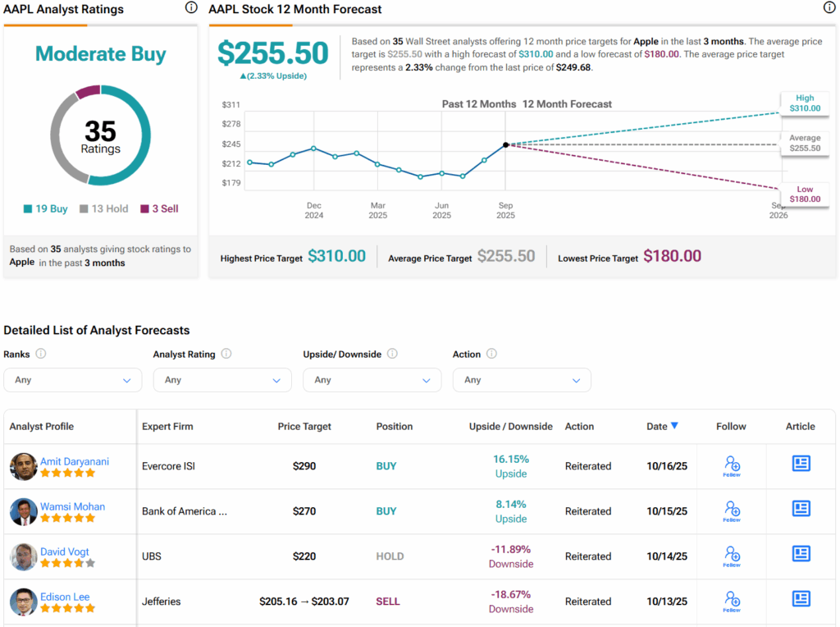This screenshot has height=627, width=840.
Task: Click the ratings donut chart
Action: (x=100, y=135)
